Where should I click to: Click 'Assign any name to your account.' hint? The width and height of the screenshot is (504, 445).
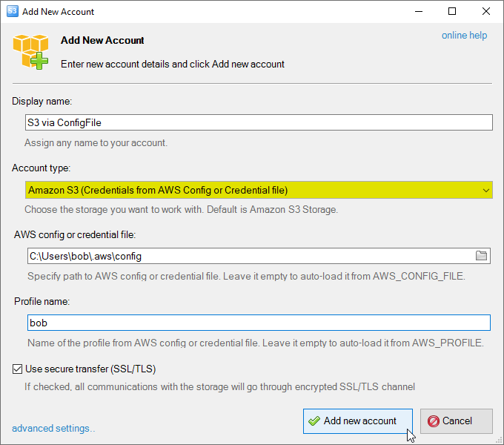(96, 142)
